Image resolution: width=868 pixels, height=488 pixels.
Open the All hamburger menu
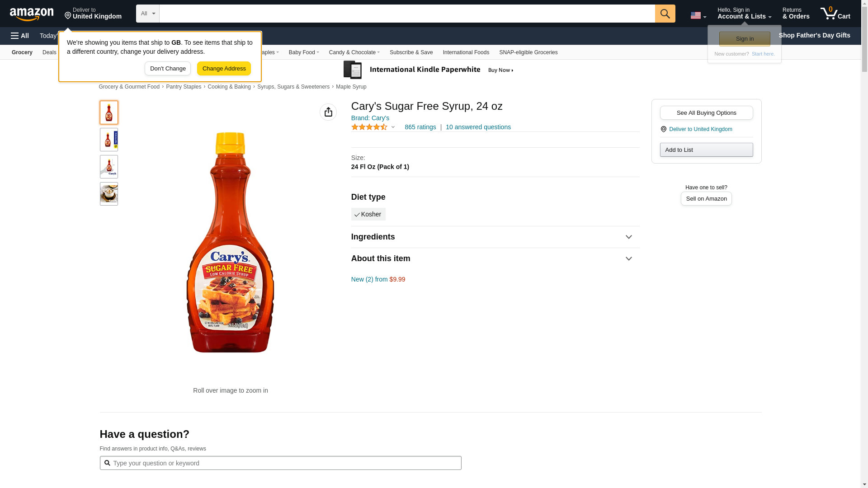20,36
